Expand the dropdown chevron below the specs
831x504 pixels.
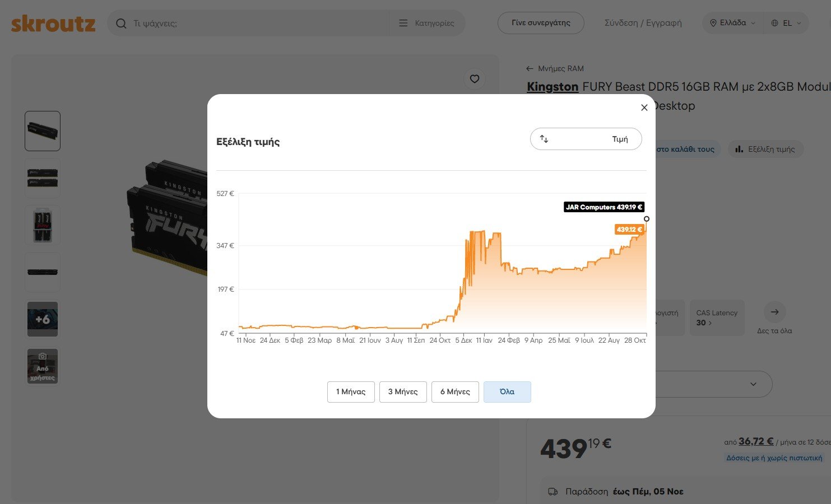click(x=753, y=384)
